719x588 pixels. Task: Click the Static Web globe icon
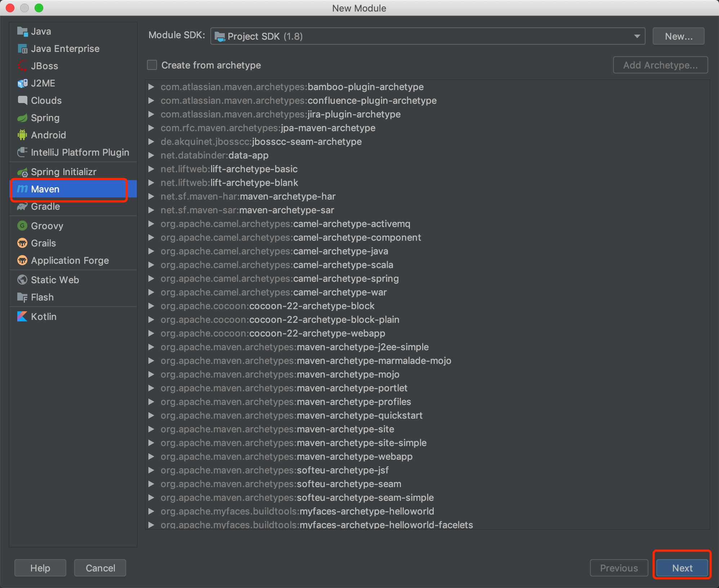22,280
